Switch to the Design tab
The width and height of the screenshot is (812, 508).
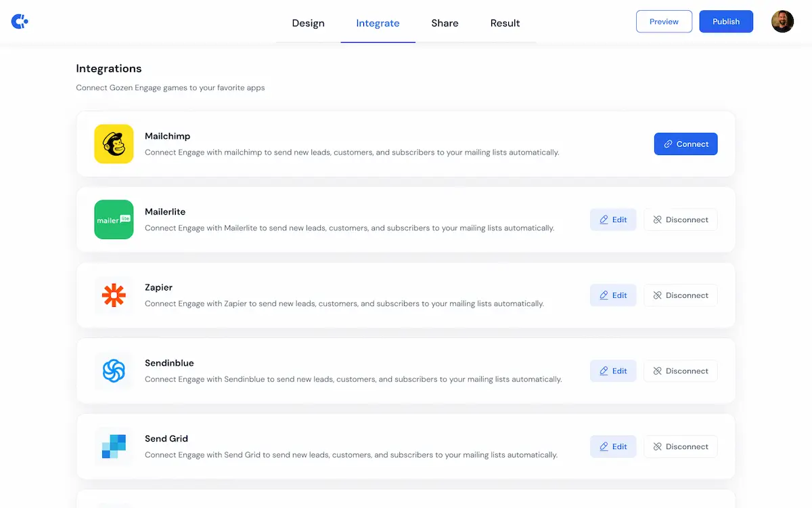tap(308, 22)
